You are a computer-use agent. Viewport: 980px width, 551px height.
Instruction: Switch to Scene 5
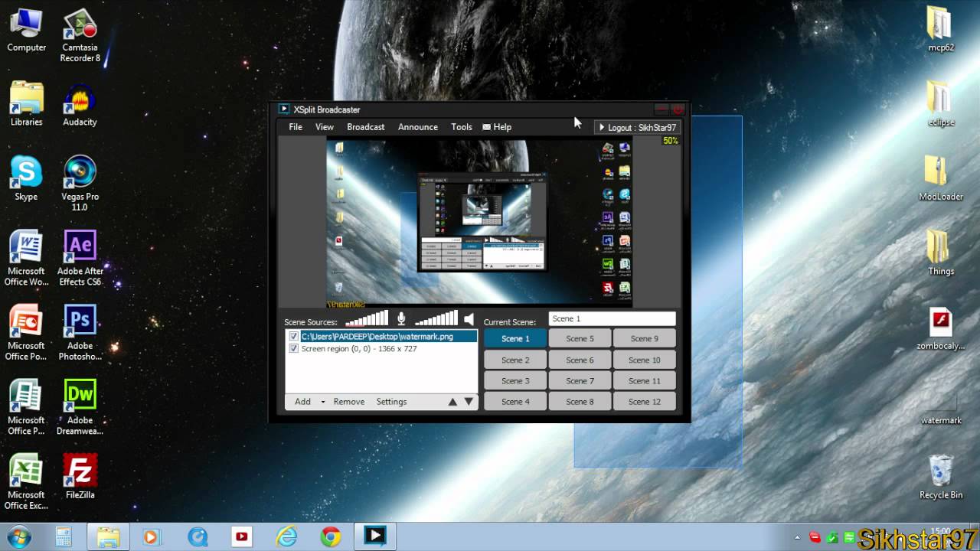[580, 338]
